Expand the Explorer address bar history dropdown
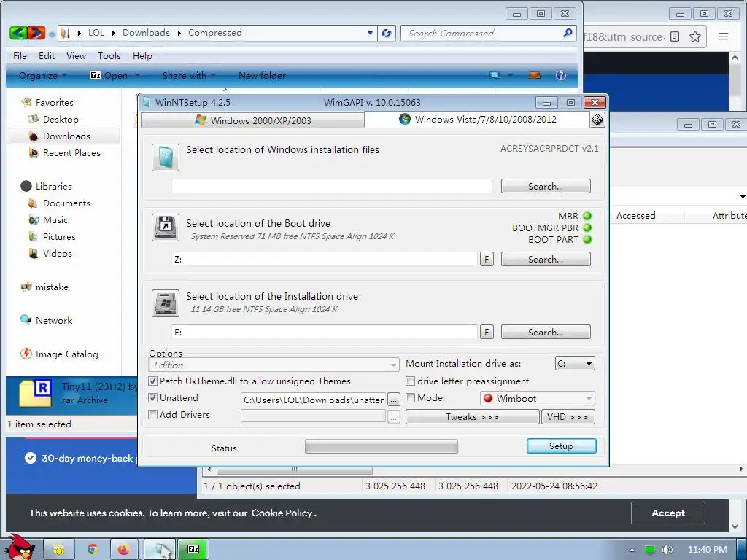747x560 pixels. tap(370, 33)
